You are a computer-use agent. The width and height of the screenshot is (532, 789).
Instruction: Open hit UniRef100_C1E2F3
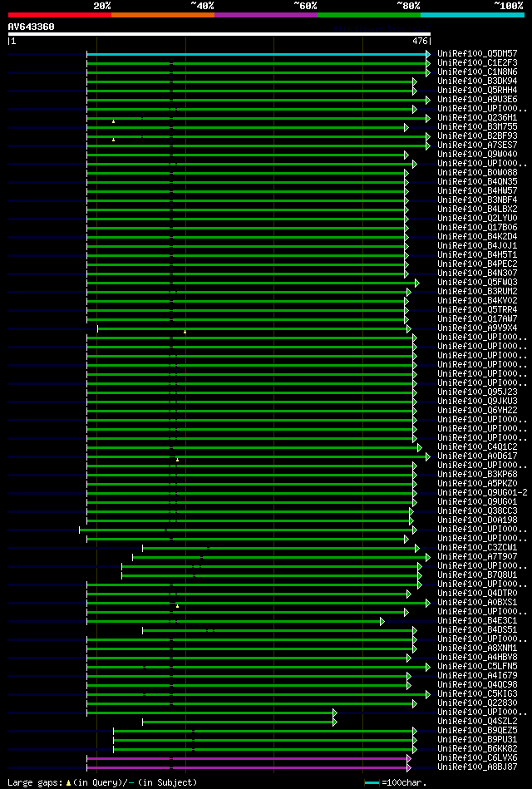pyautogui.click(x=477, y=63)
